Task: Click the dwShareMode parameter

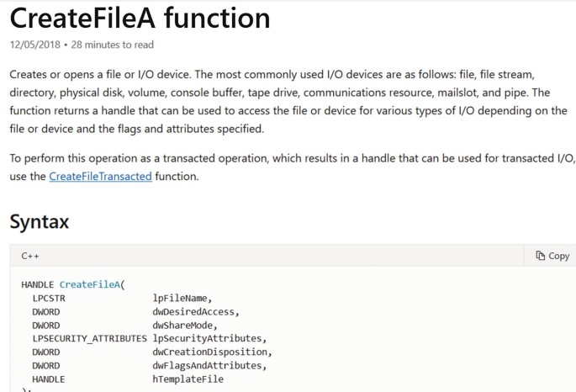Action: point(182,325)
